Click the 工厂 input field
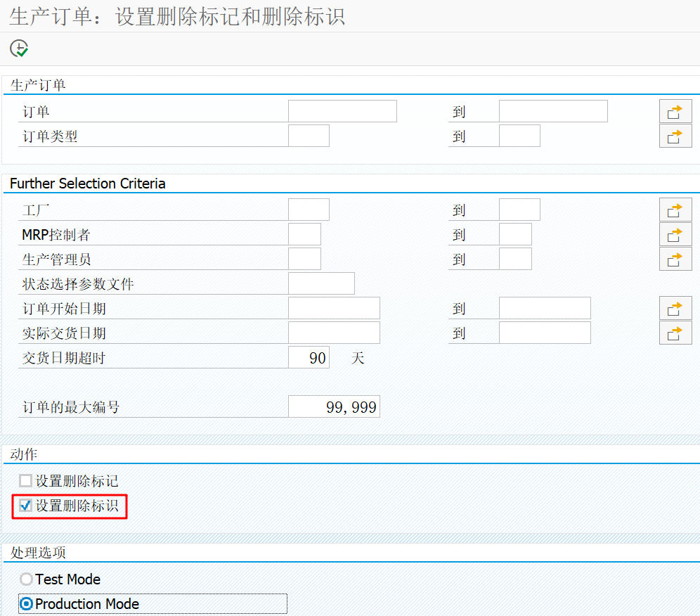 click(308, 209)
